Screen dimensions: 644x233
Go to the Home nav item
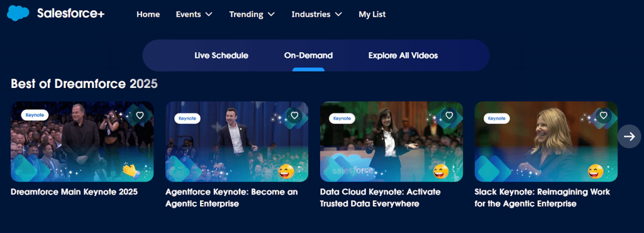click(148, 14)
